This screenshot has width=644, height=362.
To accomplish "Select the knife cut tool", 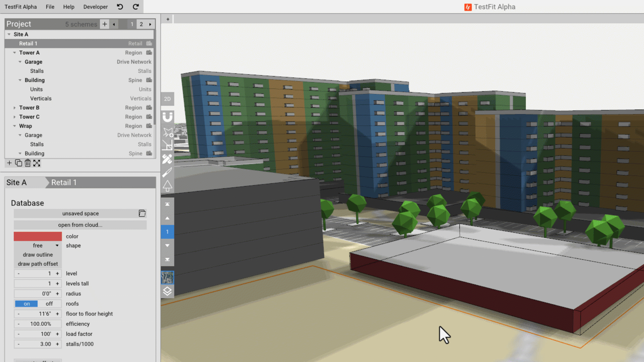I will coord(167,172).
